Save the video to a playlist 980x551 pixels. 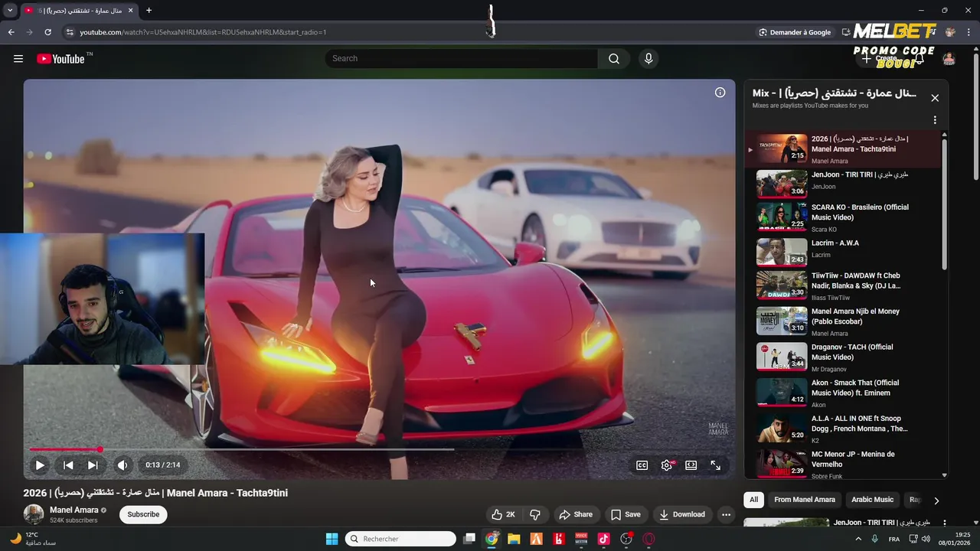626,514
